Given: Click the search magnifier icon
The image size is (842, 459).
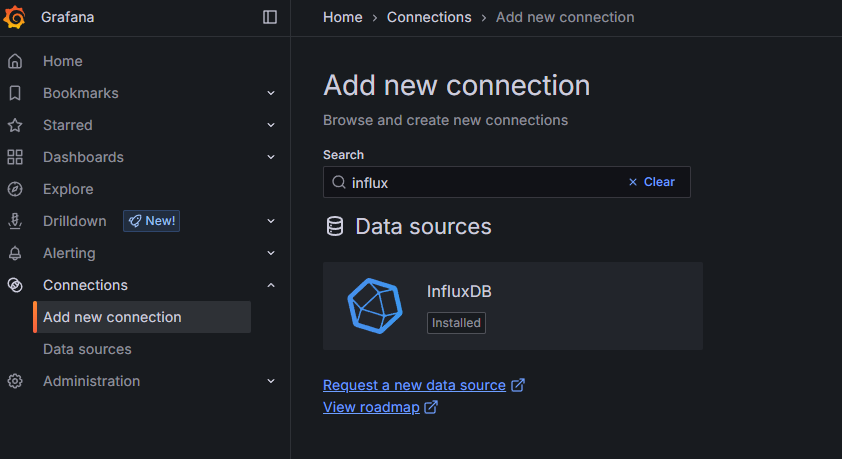Looking at the screenshot, I should pos(338,182).
